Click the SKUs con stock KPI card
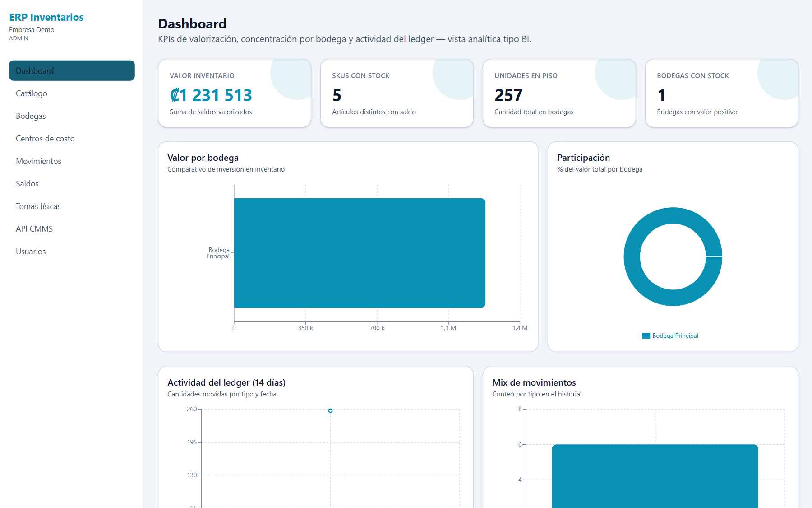This screenshot has height=508, width=812. (x=397, y=93)
